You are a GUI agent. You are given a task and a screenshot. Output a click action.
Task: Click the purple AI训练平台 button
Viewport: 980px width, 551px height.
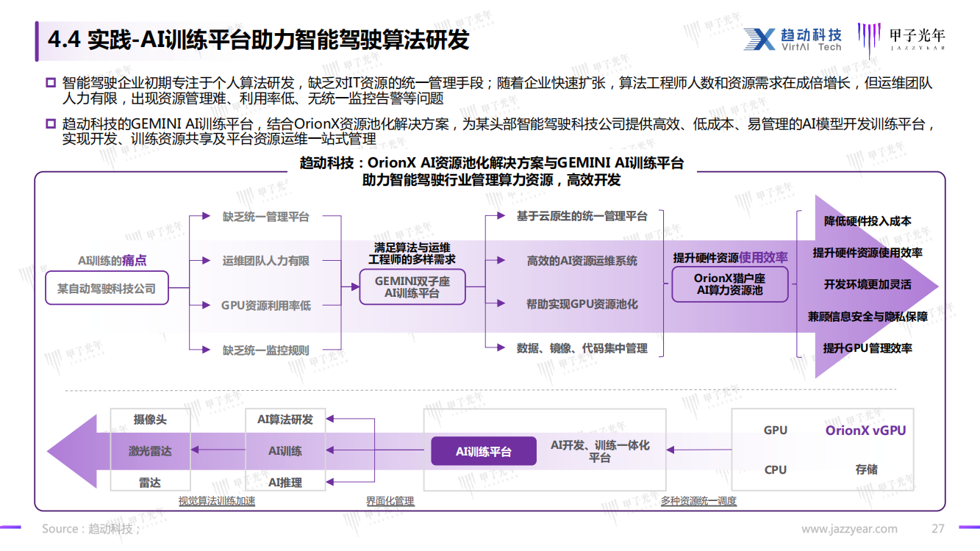pyautogui.click(x=484, y=451)
